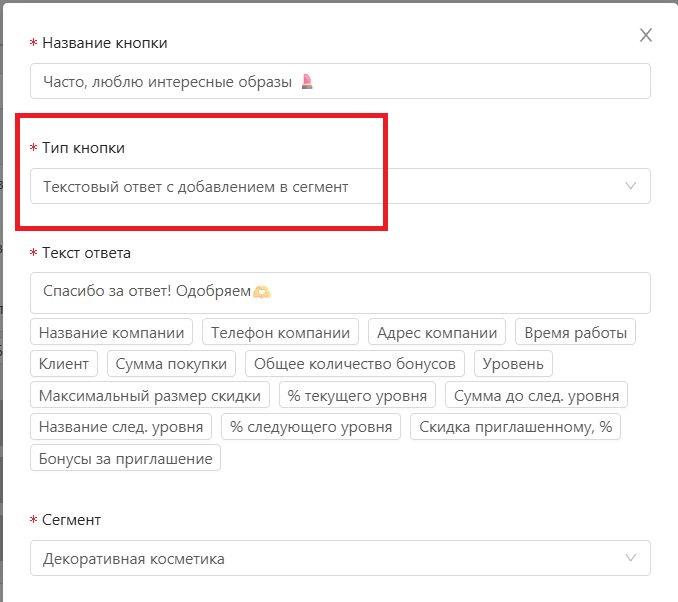Click the Тип кнопки label
Image resolution: width=678 pixels, height=602 pixels.
click(83, 148)
